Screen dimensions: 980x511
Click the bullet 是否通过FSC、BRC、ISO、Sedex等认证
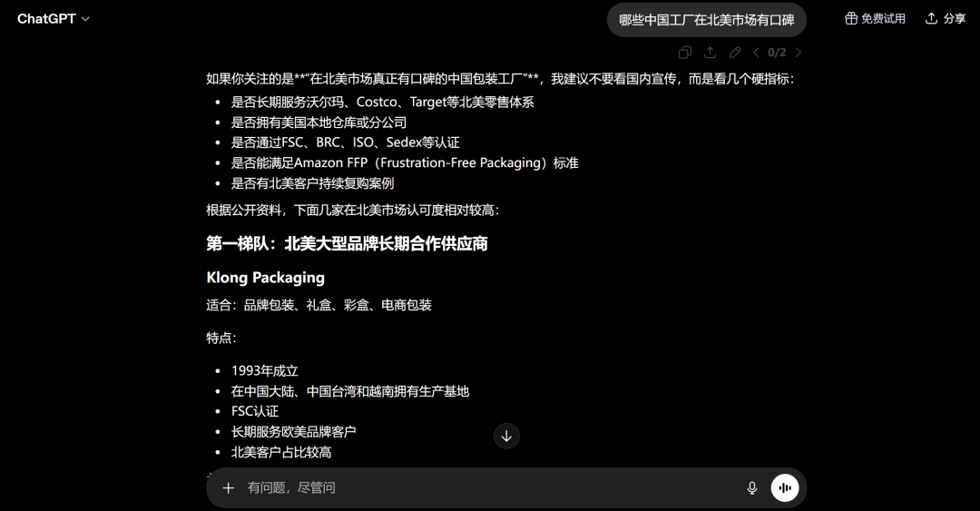tap(345, 142)
